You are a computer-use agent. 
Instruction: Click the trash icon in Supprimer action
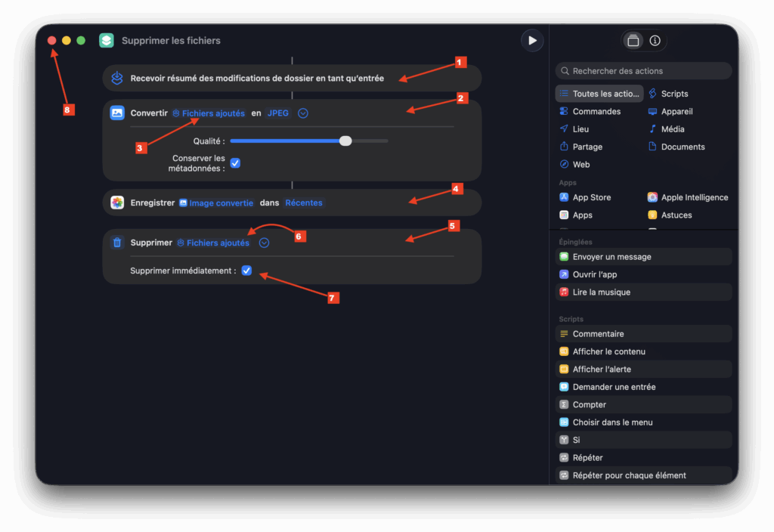tap(117, 243)
